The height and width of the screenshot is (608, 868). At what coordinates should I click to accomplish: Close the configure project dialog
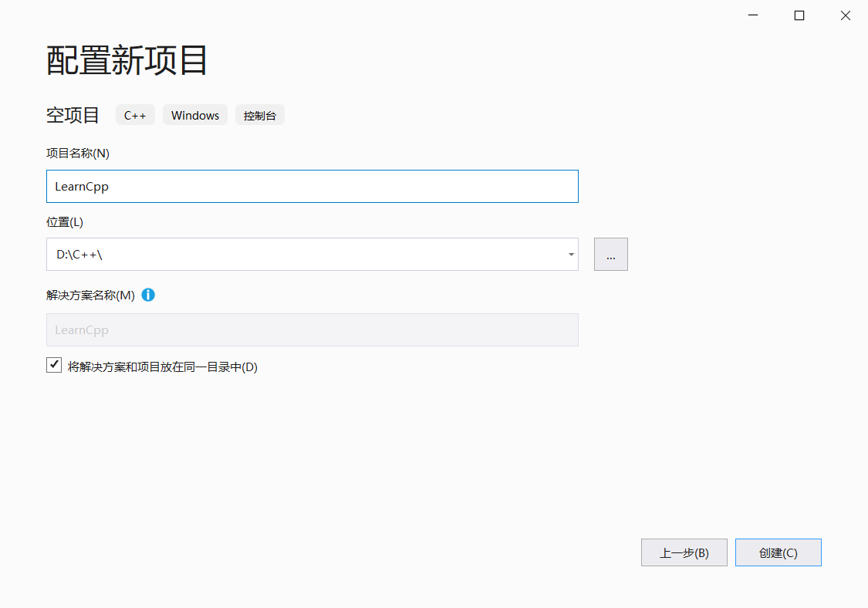point(846,15)
